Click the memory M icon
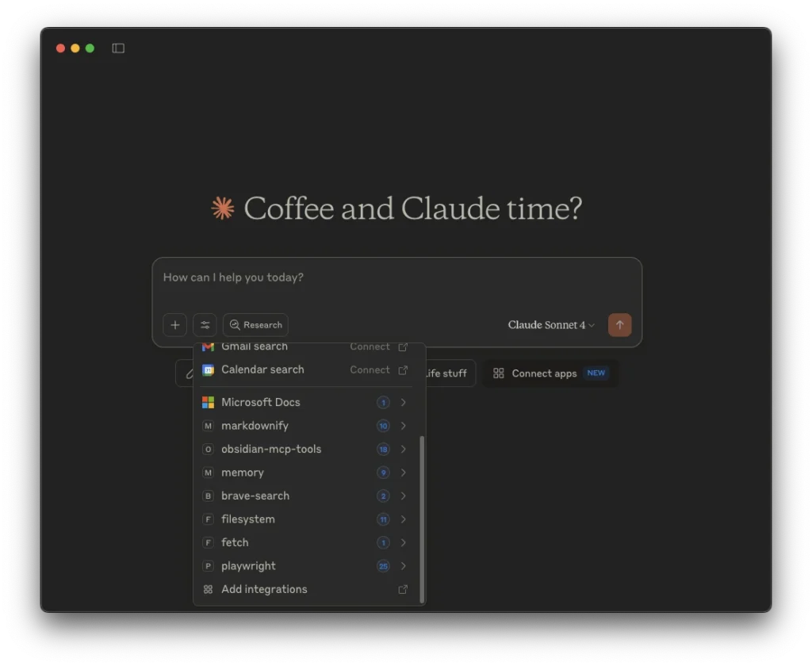Image resolution: width=812 pixels, height=666 pixels. pos(209,473)
